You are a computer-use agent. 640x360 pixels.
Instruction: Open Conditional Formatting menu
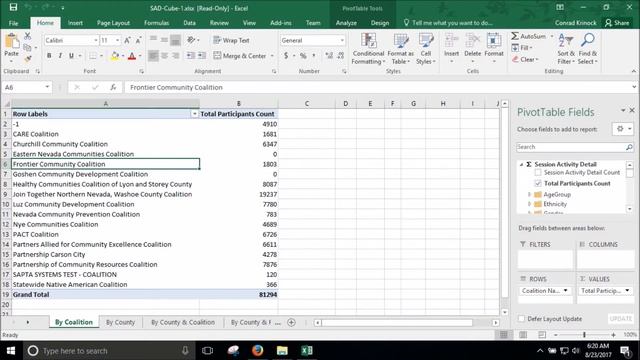(368, 49)
